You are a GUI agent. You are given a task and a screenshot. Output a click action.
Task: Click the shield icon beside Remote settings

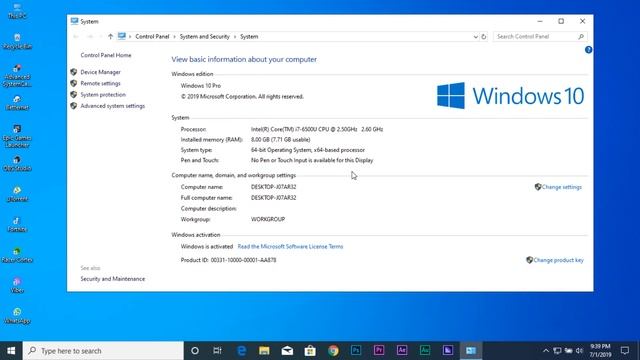pyautogui.click(x=73, y=83)
